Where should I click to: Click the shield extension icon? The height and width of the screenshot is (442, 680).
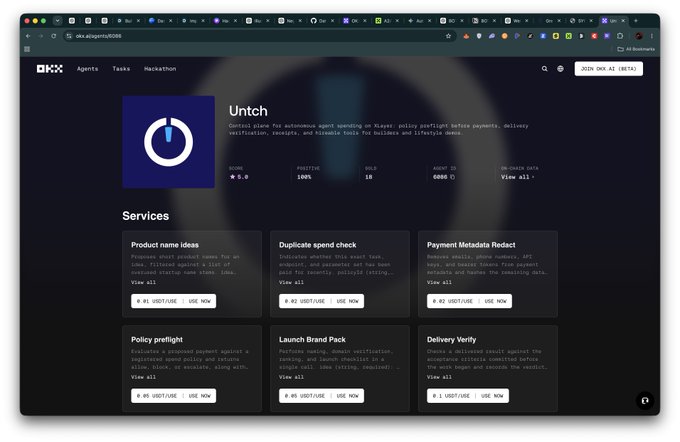coord(479,36)
